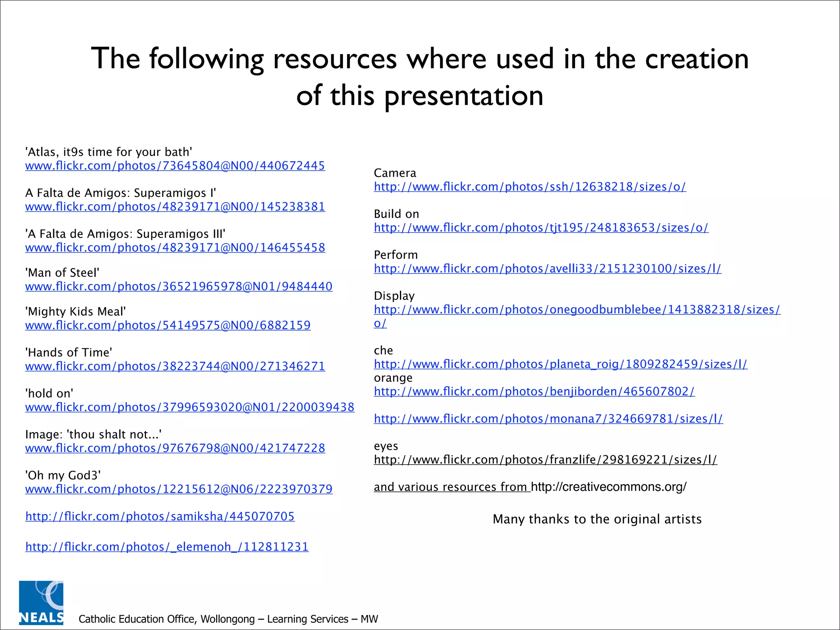Screen dimensions: 840x630
Task: Open the creativecommons.org link
Action: (609, 487)
